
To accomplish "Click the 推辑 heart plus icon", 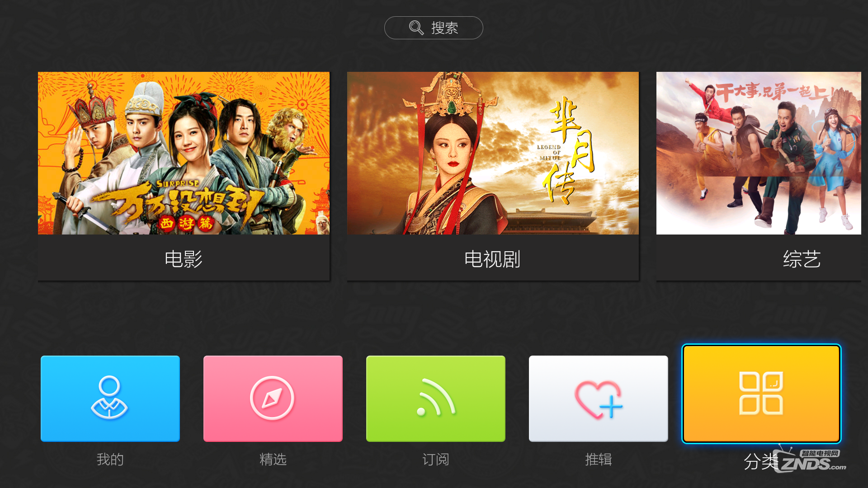I will [x=598, y=398].
